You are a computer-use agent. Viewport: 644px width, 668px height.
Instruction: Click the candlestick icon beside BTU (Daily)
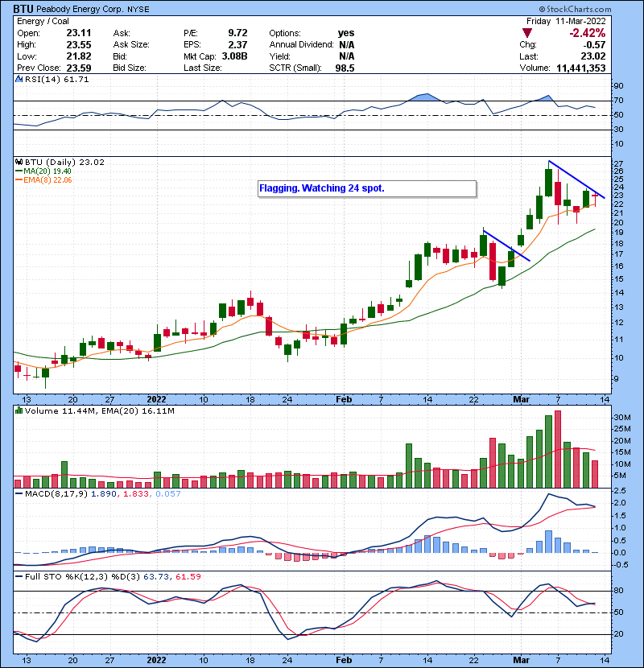[x=19, y=163]
